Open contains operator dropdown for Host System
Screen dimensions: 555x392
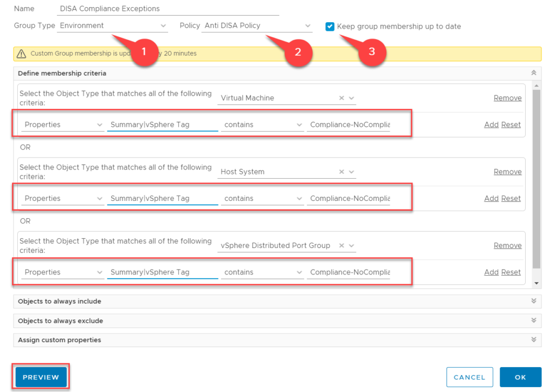[x=262, y=198]
